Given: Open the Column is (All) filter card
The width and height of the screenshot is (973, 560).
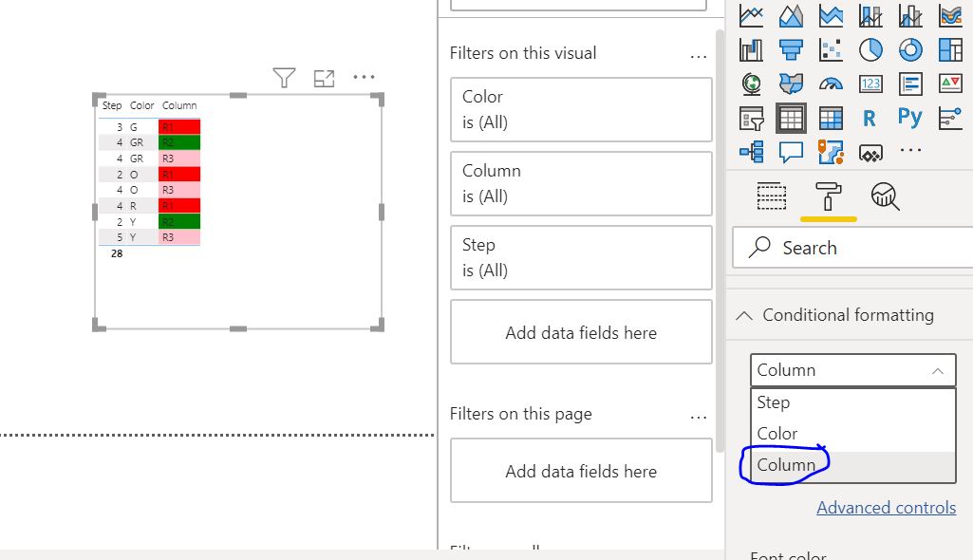Looking at the screenshot, I should (x=581, y=183).
